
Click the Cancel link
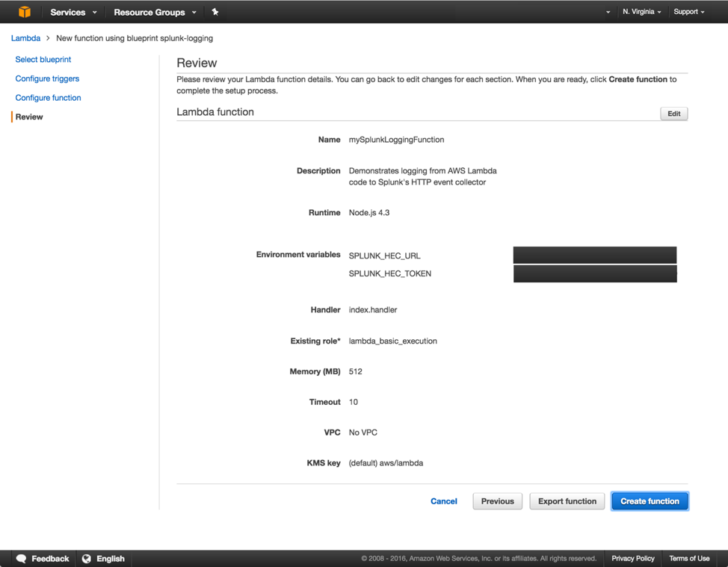pos(444,501)
